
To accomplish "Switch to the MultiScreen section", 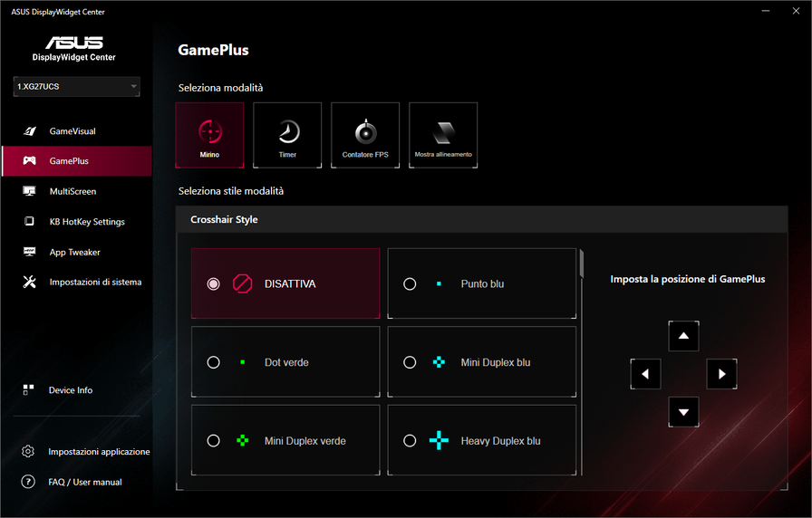I will 77,191.
